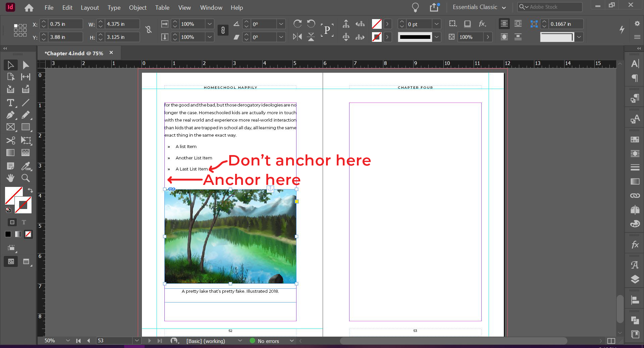This screenshot has width=644, height=348.
Task: Open the Object menu
Action: click(x=138, y=7)
